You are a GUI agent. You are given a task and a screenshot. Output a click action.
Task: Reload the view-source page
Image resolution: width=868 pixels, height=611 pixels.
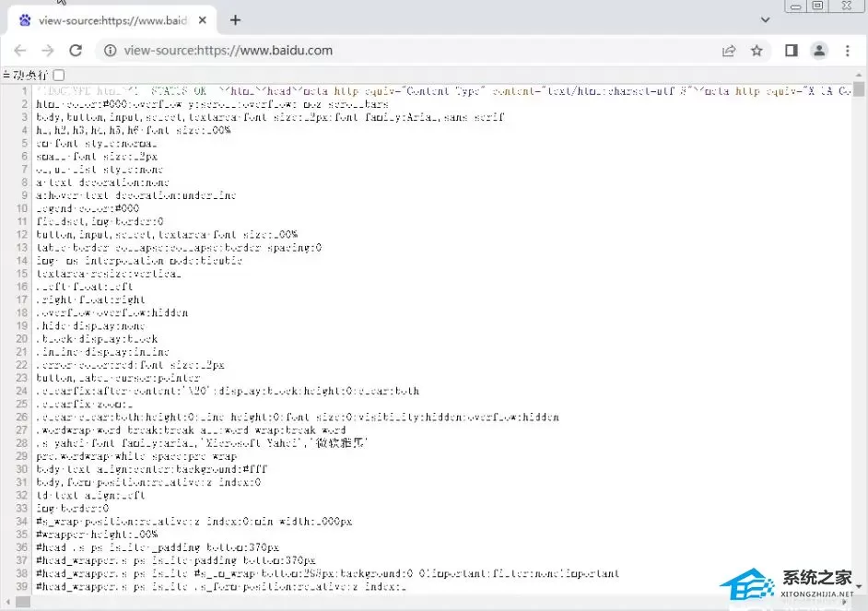click(x=76, y=51)
